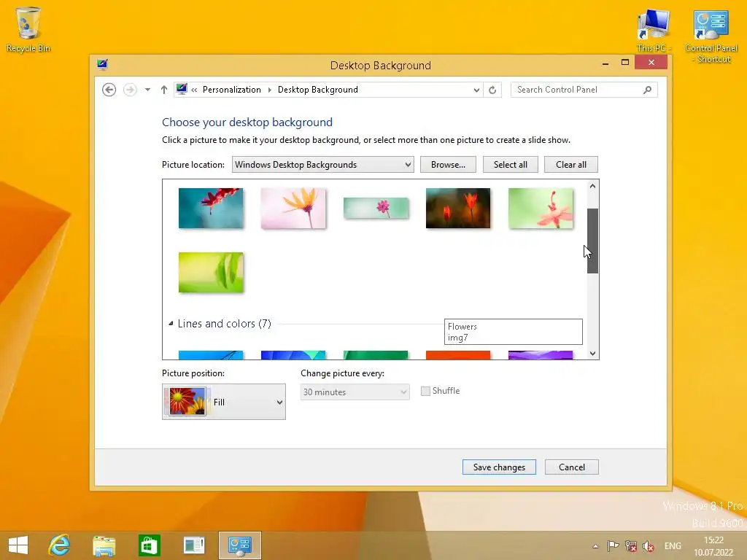This screenshot has height=560, width=747.
Task: Go back with the Back arrow
Action: point(109,90)
